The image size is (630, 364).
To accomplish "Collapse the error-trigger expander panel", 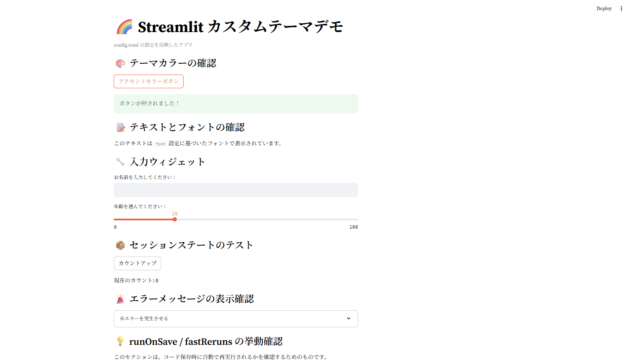I will (236, 319).
